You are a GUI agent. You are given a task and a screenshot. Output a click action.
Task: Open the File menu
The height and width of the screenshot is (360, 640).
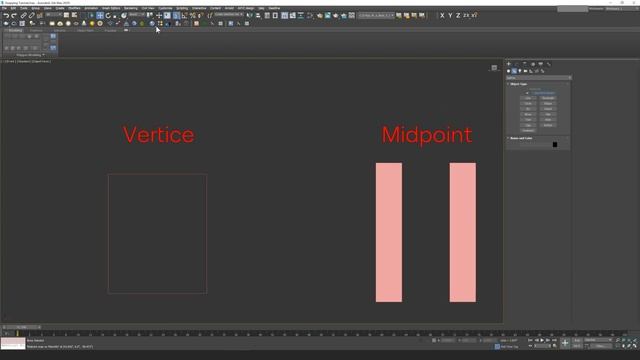(4, 8)
